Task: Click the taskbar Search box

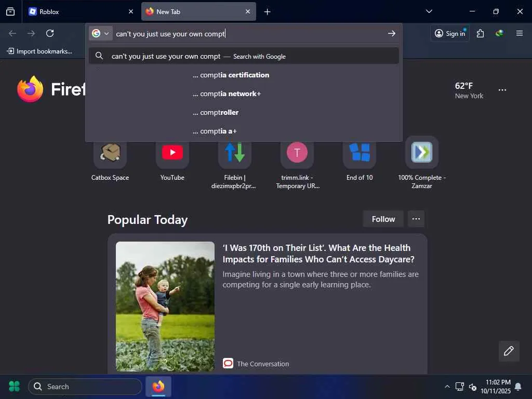Action: 85,387
